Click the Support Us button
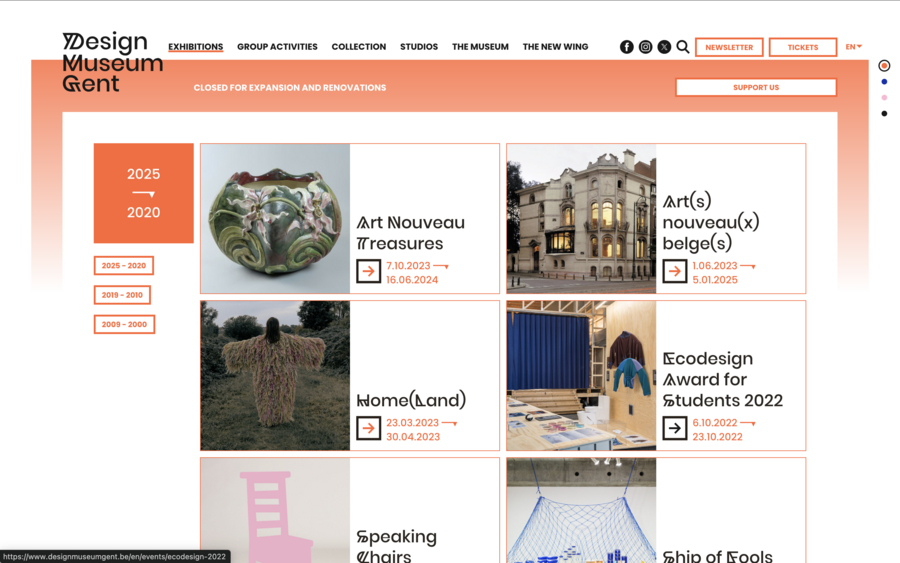This screenshot has height=563, width=900. [756, 87]
